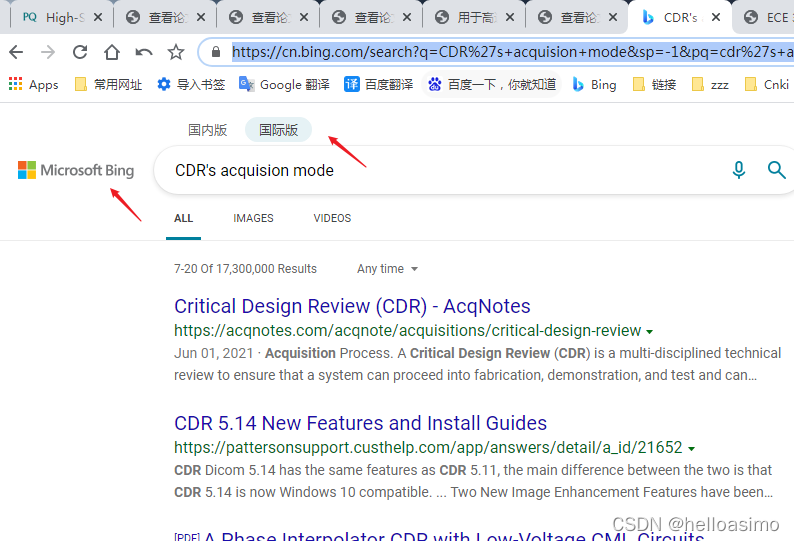Viewport: 794px width, 541px height.
Task: Bookmark this page with the star icon
Action: (176, 52)
